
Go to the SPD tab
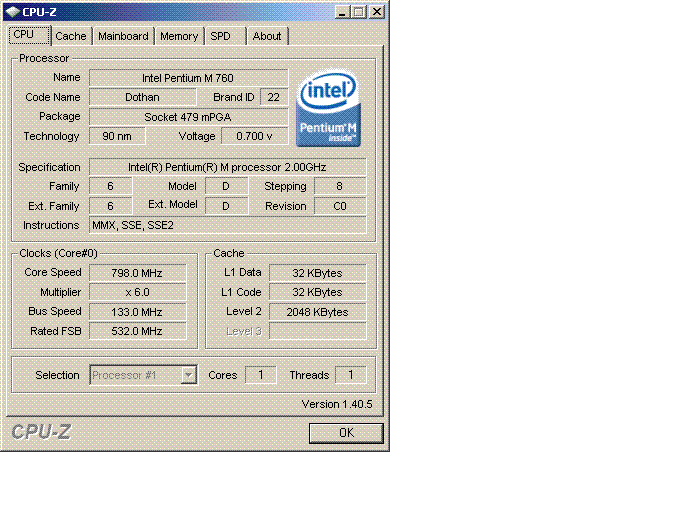click(x=221, y=36)
